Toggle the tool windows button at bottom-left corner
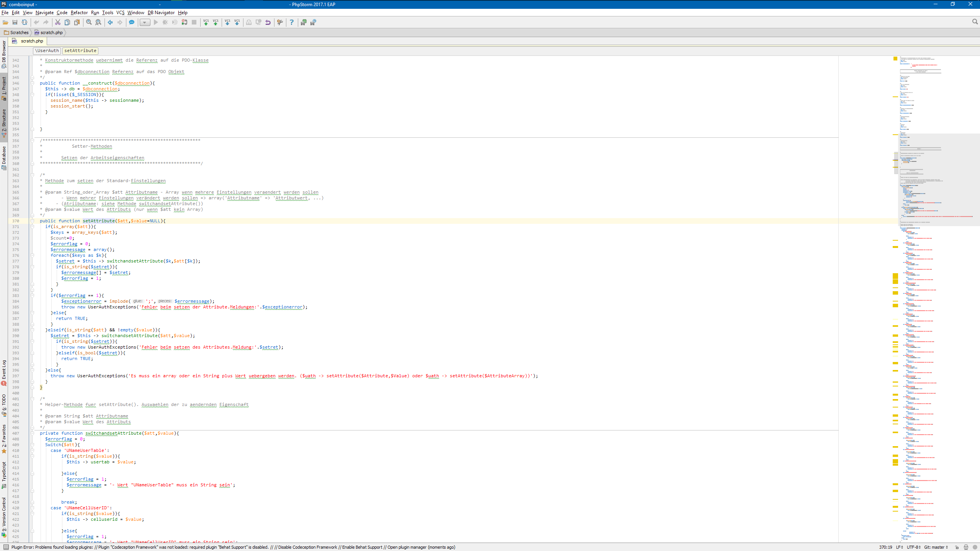This screenshot has height=551, width=980. coord(6,547)
